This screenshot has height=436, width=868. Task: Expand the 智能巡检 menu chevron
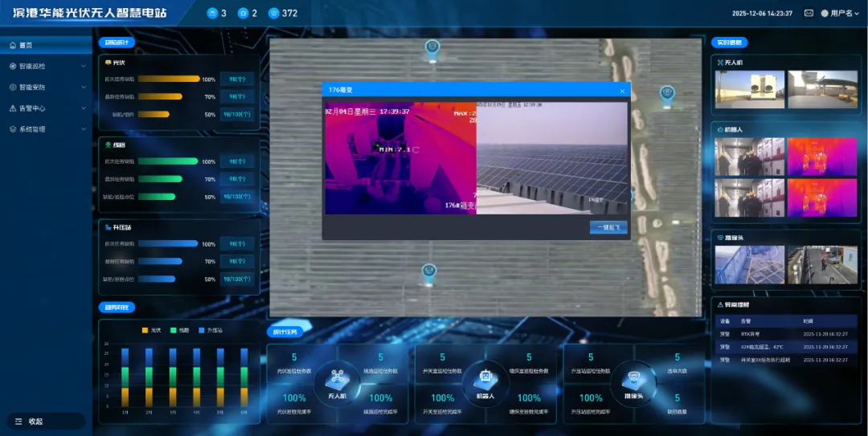pyautogui.click(x=84, y=67)
